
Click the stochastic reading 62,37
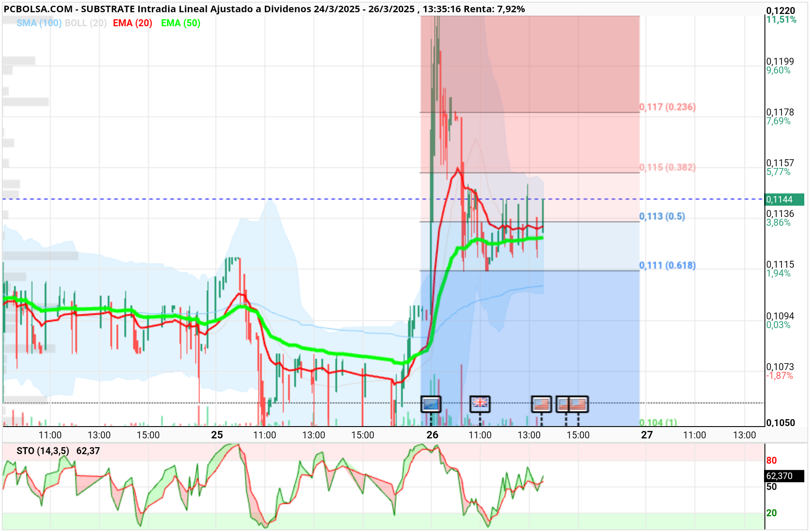[88, 451]
